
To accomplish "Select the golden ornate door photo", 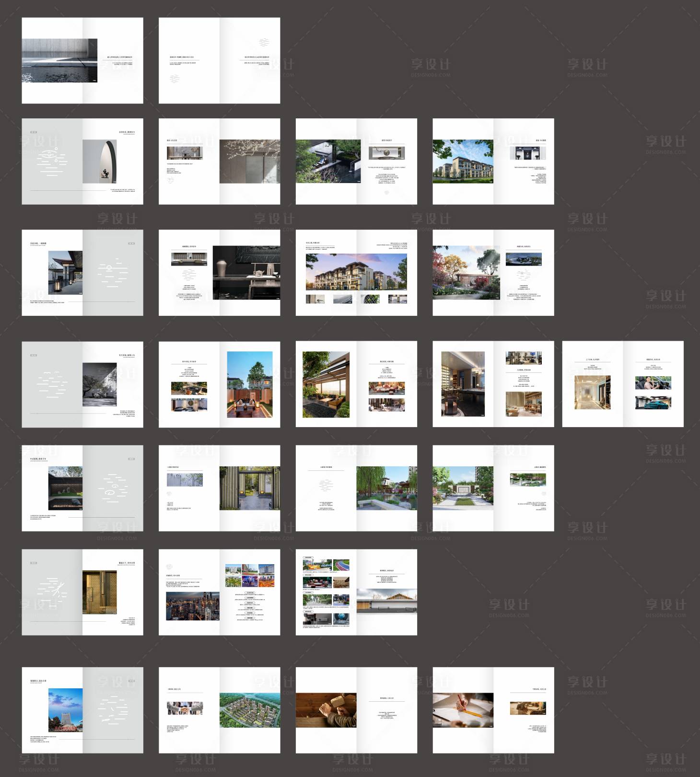I will pyautogui.click(x=99, y=592).
